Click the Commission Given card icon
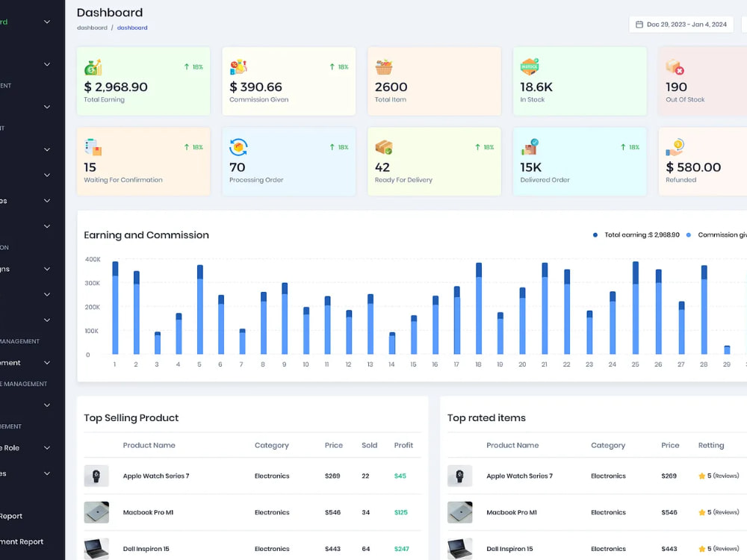This screenshot has height=560, width=747. (238, 67)
